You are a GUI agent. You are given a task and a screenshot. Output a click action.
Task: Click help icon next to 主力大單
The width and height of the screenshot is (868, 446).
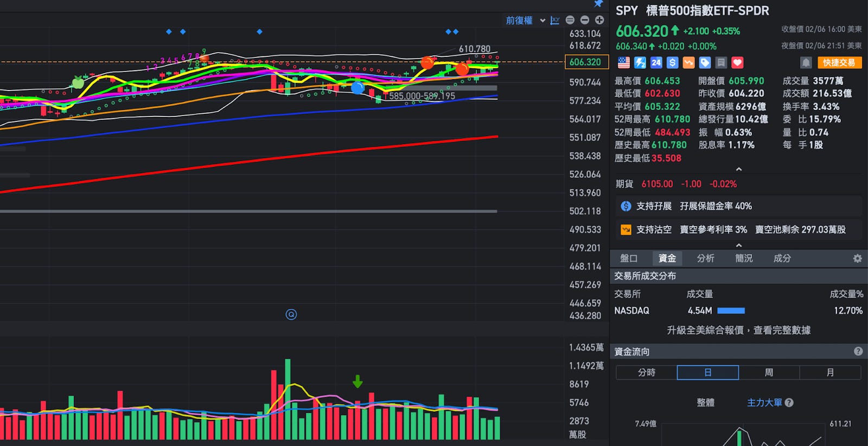click(x=789, y=403)
